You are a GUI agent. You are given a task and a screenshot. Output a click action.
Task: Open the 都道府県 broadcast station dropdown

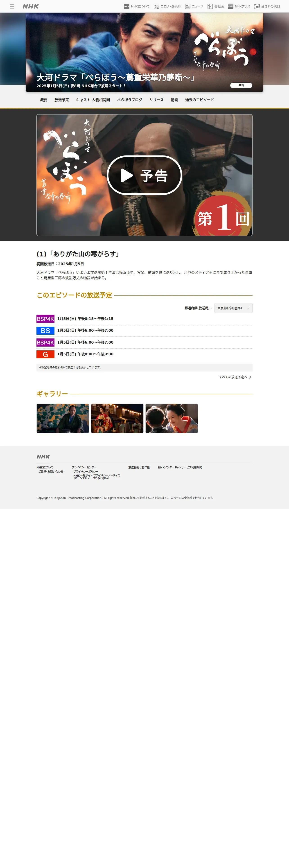pos(233,308)
